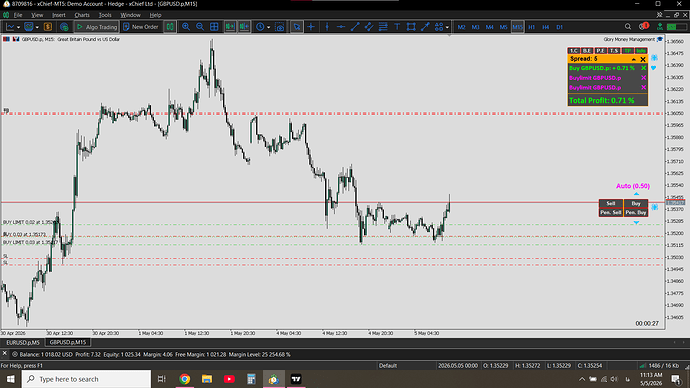Click the New Order button

click(x=141, y=27)
